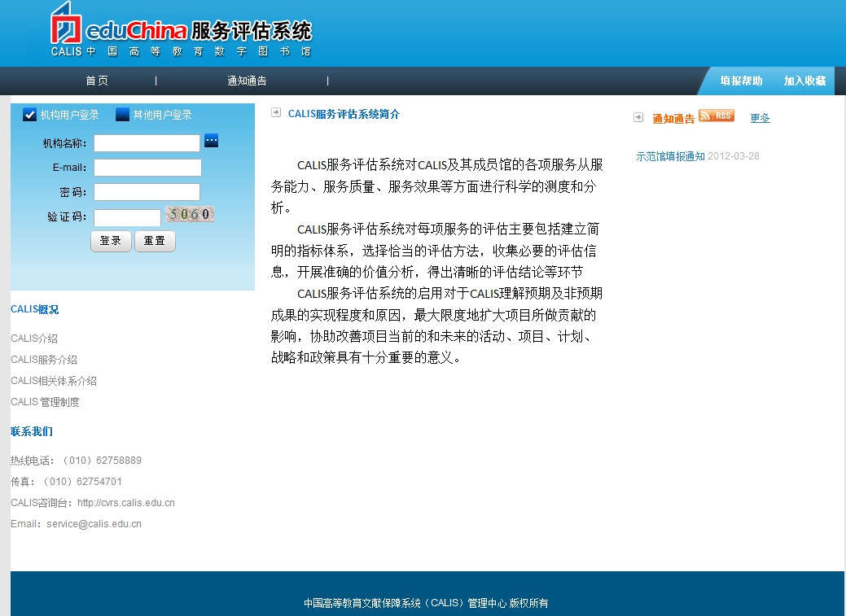Viewport: 846px width, 616px height.
Task: Click the CALIS概况 section heading
Action: coord(34,309)
